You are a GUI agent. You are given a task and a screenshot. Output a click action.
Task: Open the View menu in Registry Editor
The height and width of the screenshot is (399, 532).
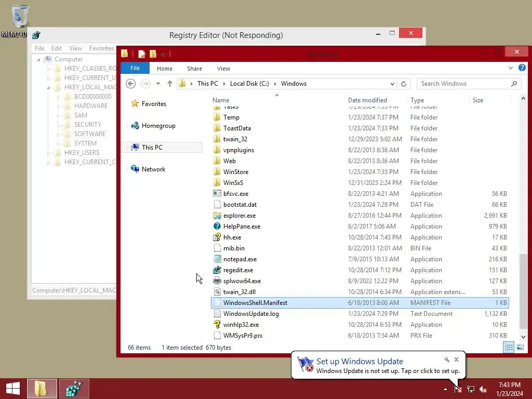click(75, 48)
